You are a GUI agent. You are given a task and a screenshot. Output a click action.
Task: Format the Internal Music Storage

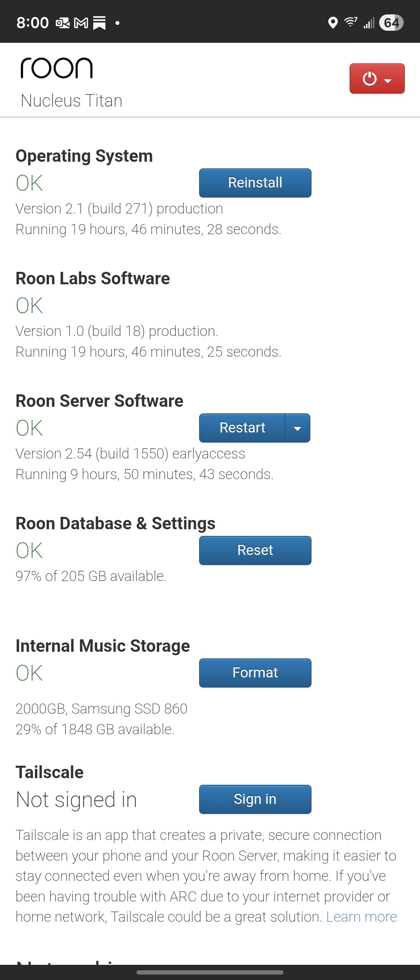[255, 673]
